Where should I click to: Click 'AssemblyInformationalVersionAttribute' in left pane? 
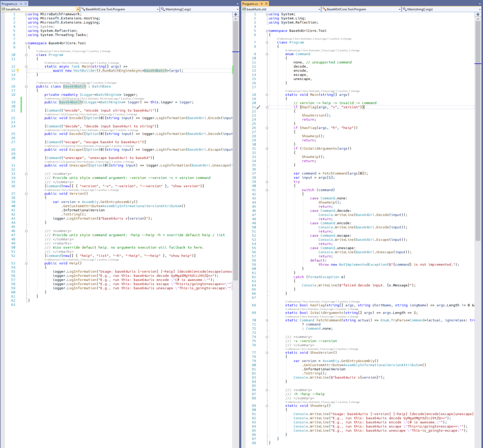coord(141,206)
